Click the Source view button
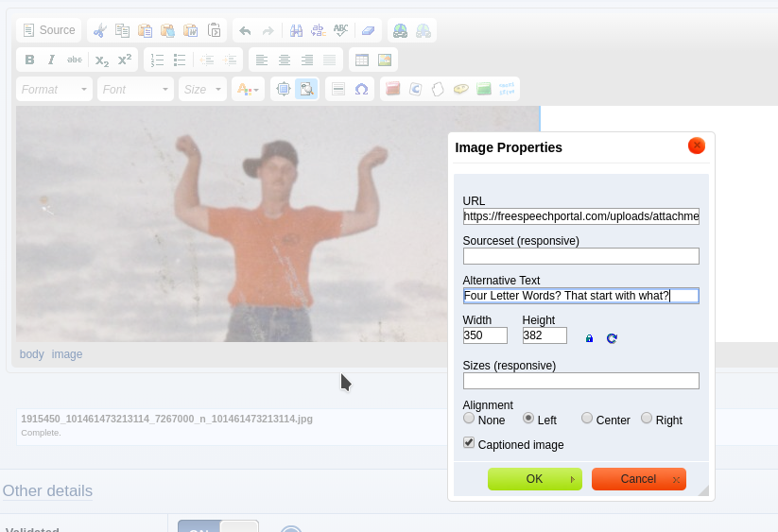The image size is (778, 532). pos(49,30)
